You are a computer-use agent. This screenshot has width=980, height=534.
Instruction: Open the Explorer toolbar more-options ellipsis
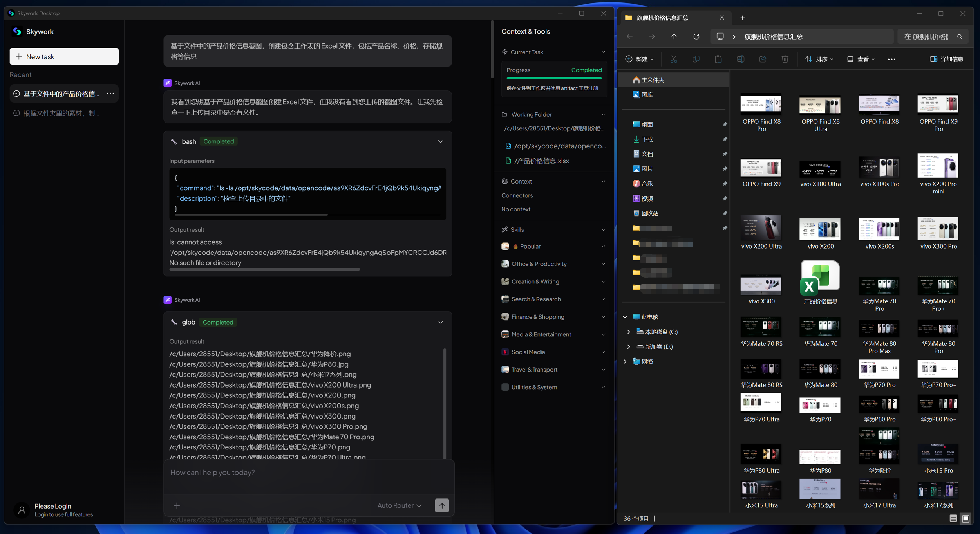891,59
